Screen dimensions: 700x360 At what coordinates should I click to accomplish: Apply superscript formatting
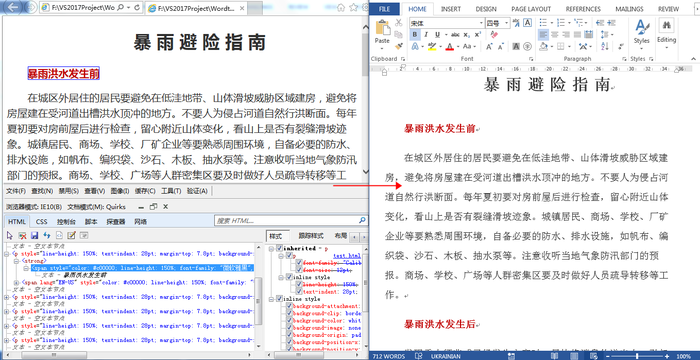(477, 34)
